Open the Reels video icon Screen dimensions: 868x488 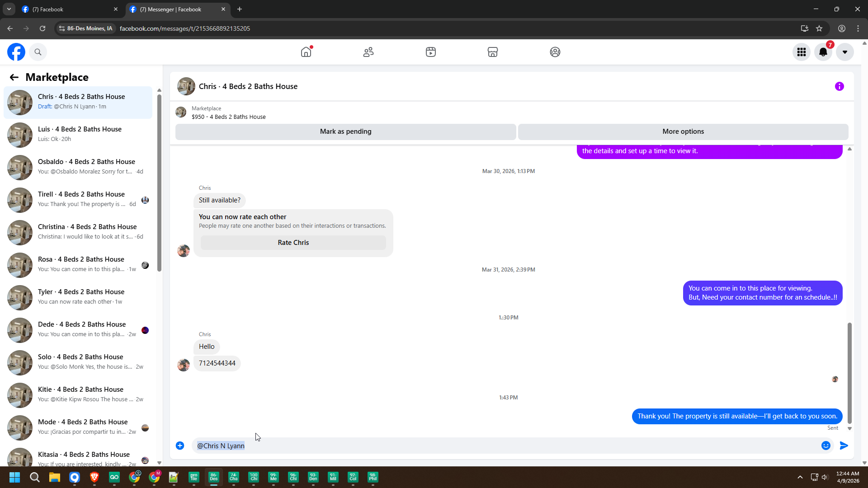(431, 52)
